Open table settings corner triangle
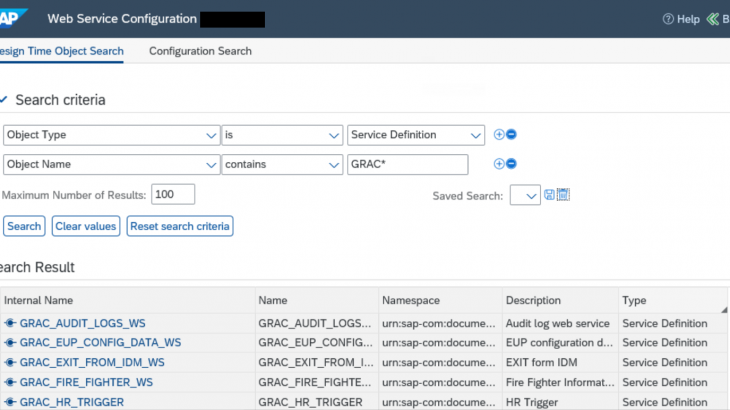This screenshot has width=730, height=410. [x=724, y=310]
